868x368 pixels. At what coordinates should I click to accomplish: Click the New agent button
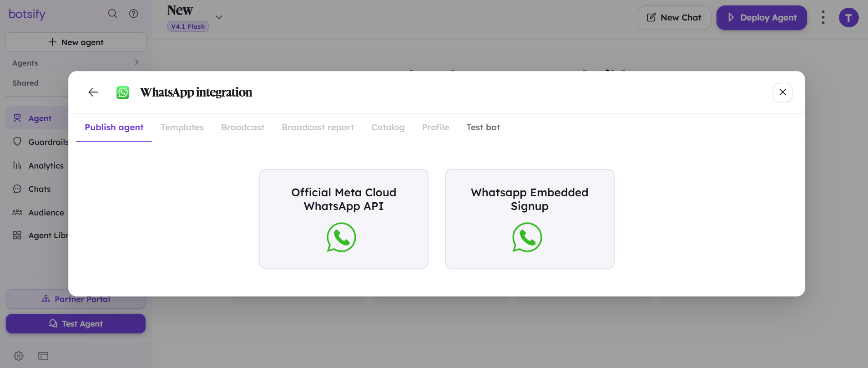coord(76,42)
